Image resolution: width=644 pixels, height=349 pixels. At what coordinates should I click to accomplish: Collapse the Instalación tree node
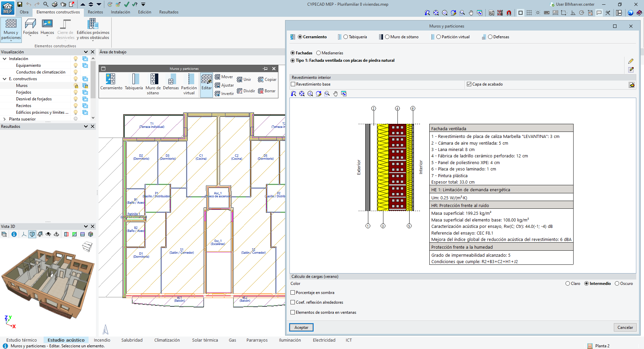click(5, 59)
